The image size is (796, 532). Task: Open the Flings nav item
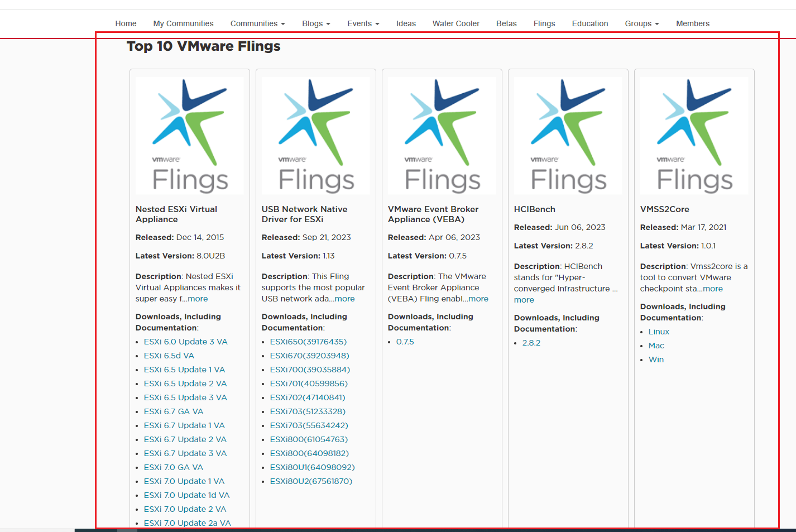pos(544,23)
